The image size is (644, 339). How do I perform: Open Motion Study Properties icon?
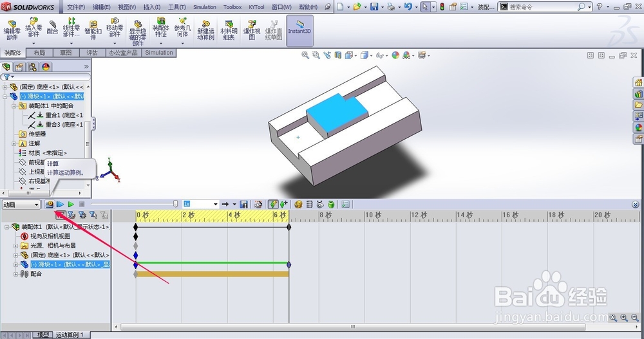(345, 204)
